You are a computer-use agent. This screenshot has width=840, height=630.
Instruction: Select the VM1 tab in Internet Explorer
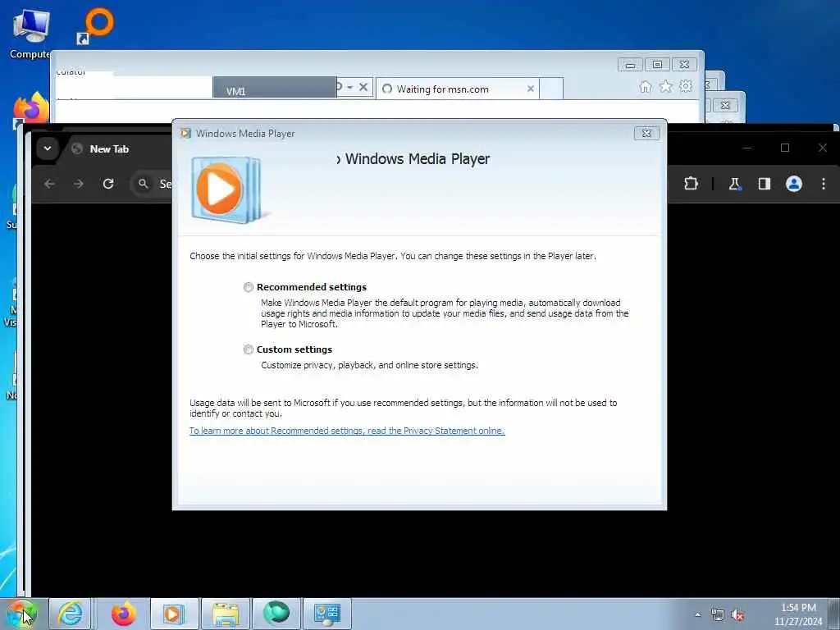(x=274, y=89)
